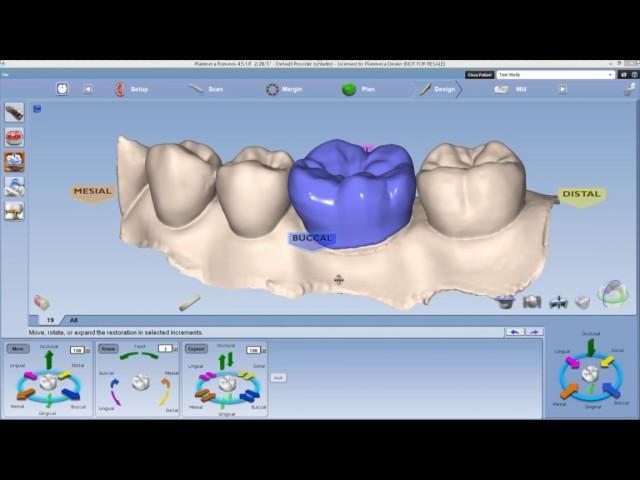Click the undo arrow button

coord(514,332)
